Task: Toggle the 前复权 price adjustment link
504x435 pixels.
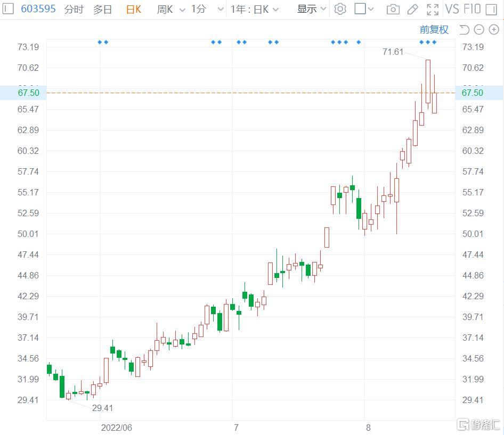Action: (x=434, y=30)
